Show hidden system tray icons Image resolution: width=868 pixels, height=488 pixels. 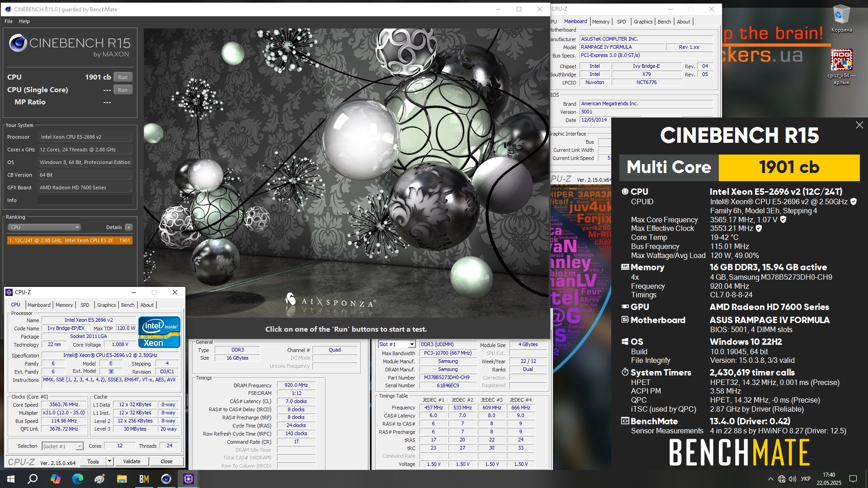point(770,479)
